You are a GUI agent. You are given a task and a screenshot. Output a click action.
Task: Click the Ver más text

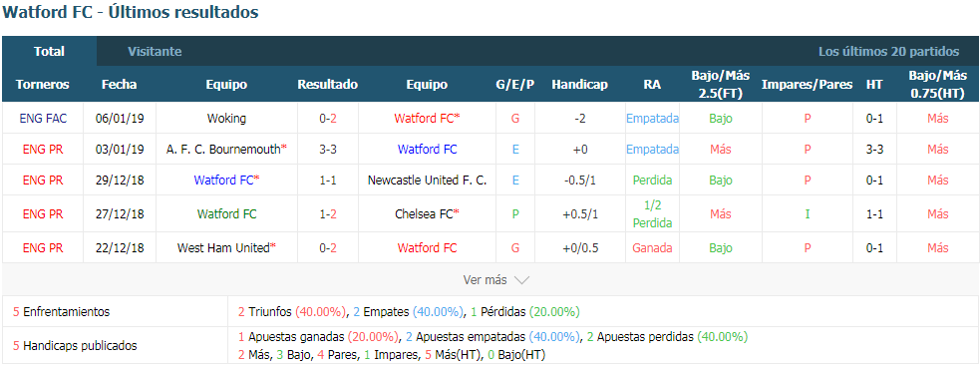tap(485, 280)
